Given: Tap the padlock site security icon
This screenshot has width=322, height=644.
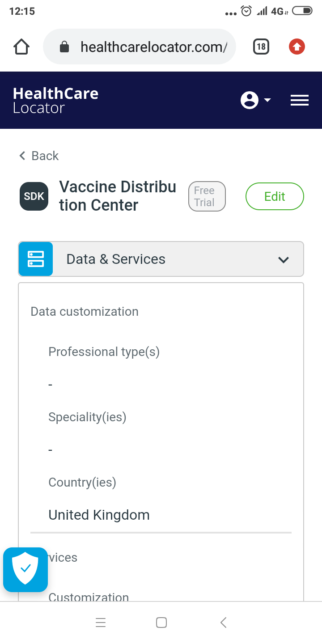Looking at the screenshot, I should coord(64,47).
